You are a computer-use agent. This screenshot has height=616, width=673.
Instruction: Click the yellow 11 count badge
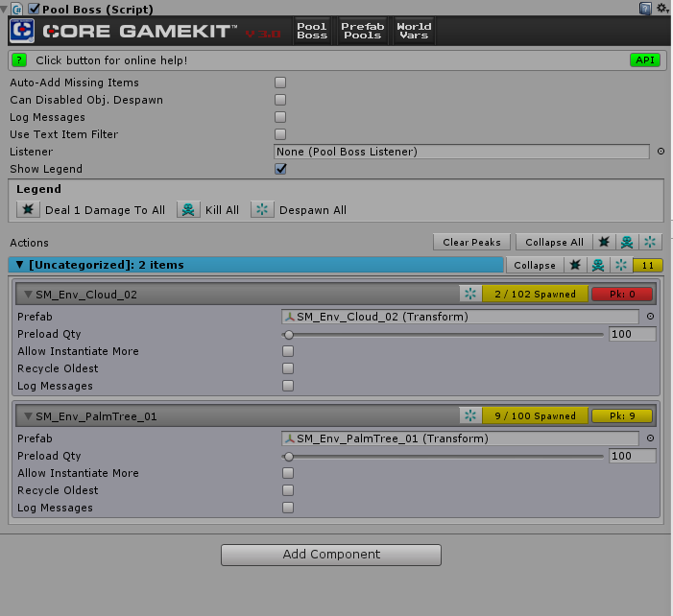pyautogui.click(x=648, y=265)
